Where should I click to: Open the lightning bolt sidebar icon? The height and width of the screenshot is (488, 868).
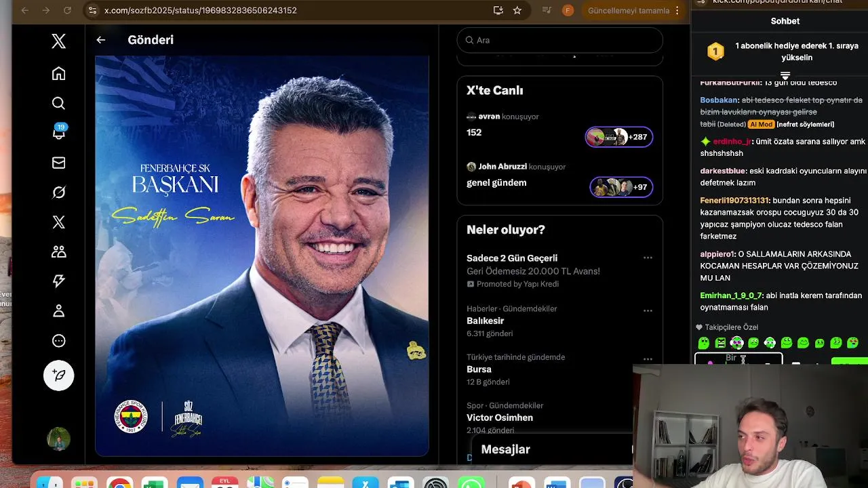[59, 281]
